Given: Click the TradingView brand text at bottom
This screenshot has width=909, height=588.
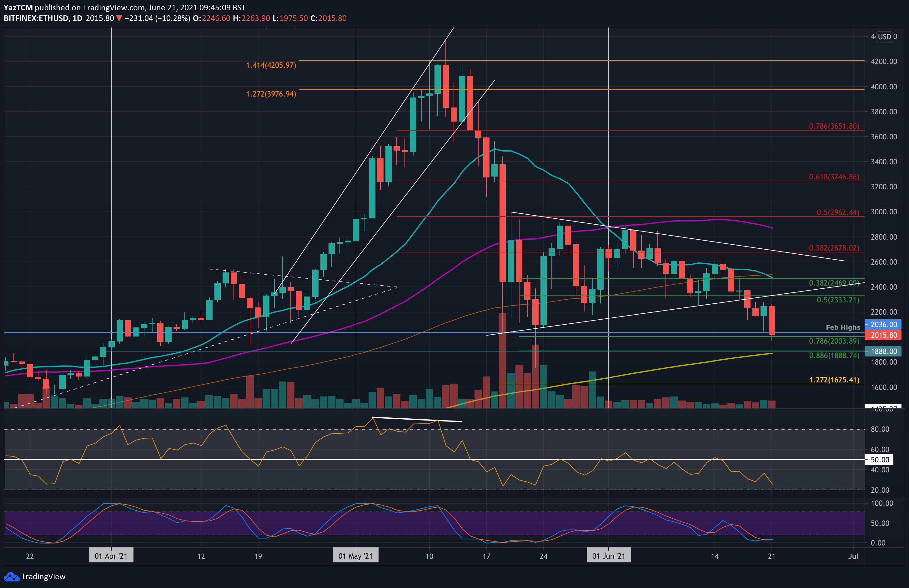Looking at the screenshot, I should pyautogui.click(x=43, y=576).
